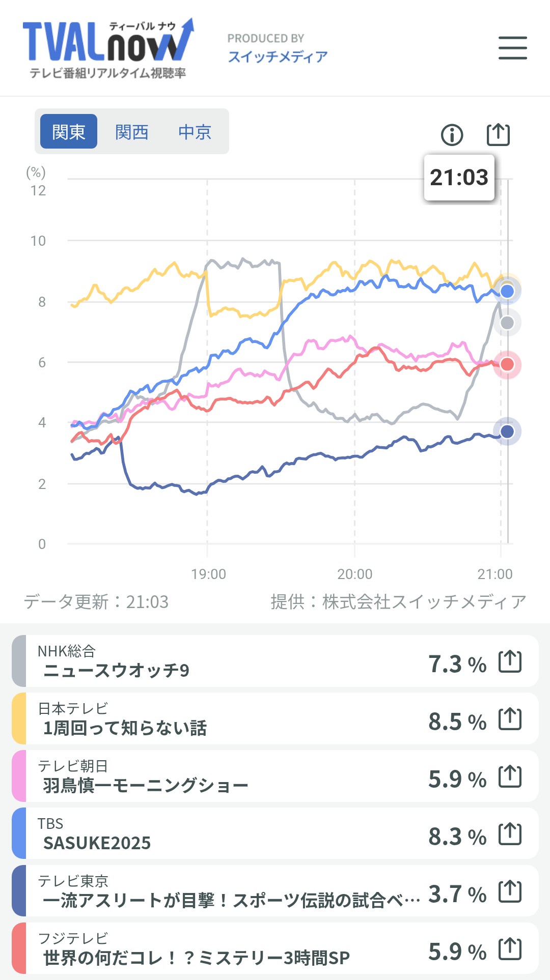The width and height of the screenshot is (550, 980).
Task: Share the フジテレビ program rating
Action: coord(510,949)
